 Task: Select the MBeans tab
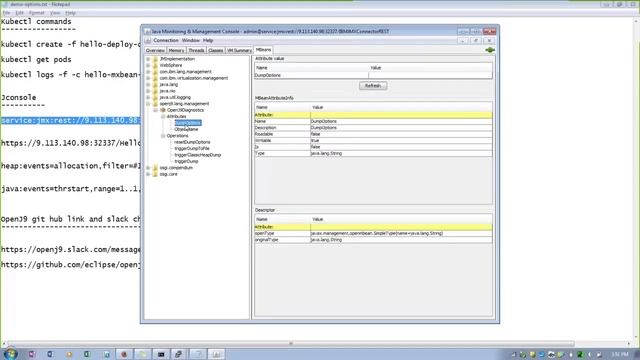[x=263, y=50]
